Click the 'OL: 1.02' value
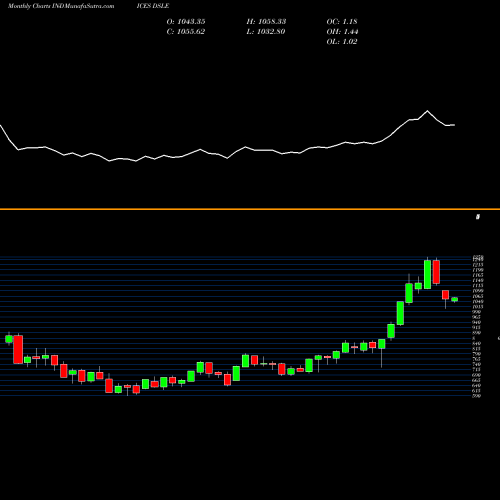The height and width of the screenshot is (500, 500). 342,42
